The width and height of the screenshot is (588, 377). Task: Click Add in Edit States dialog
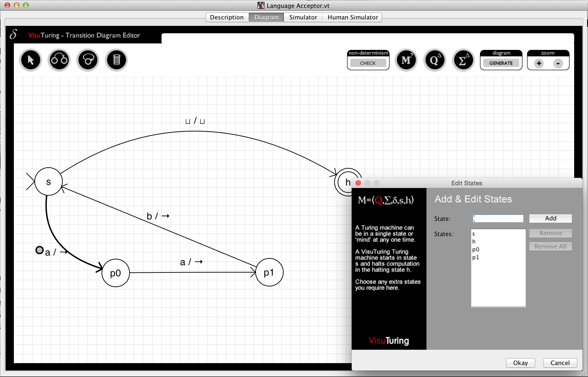point(550,218)
